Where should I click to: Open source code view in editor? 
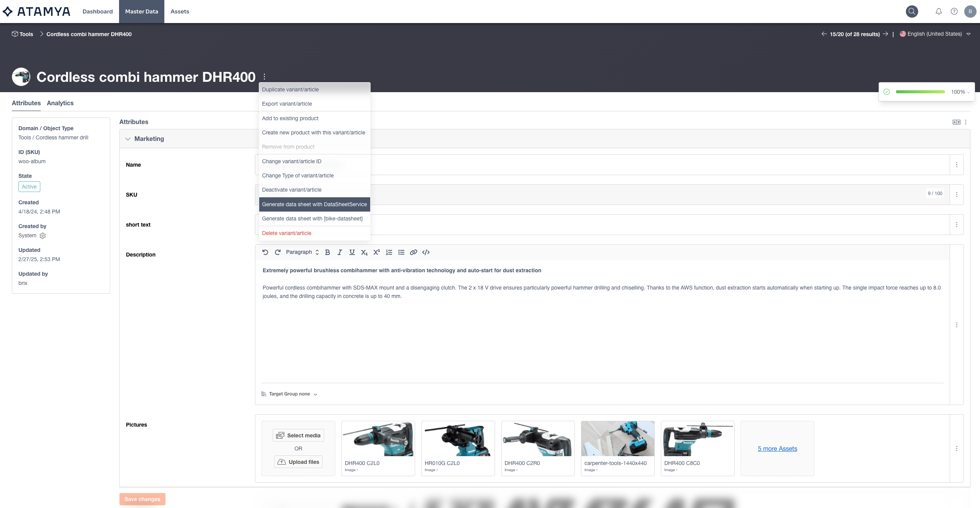click(x=426, y=252)
